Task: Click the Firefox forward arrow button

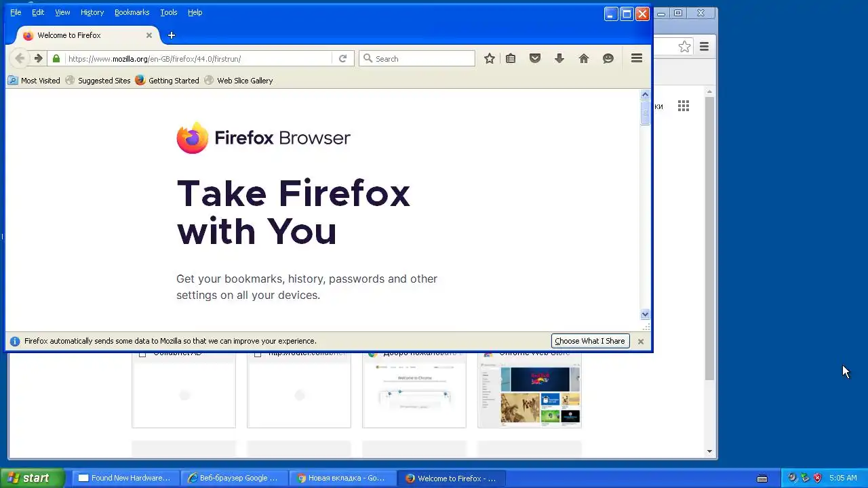Action: 38,59
